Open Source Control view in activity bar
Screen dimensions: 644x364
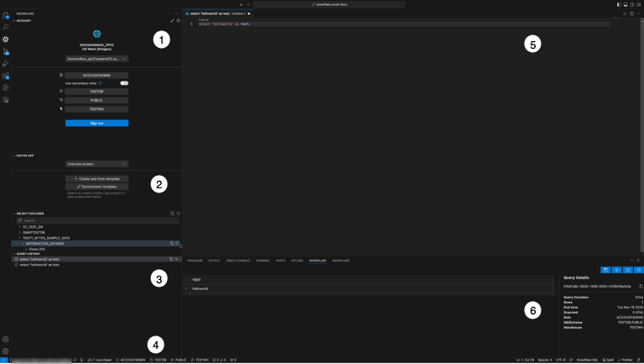(x=6, y=51)
